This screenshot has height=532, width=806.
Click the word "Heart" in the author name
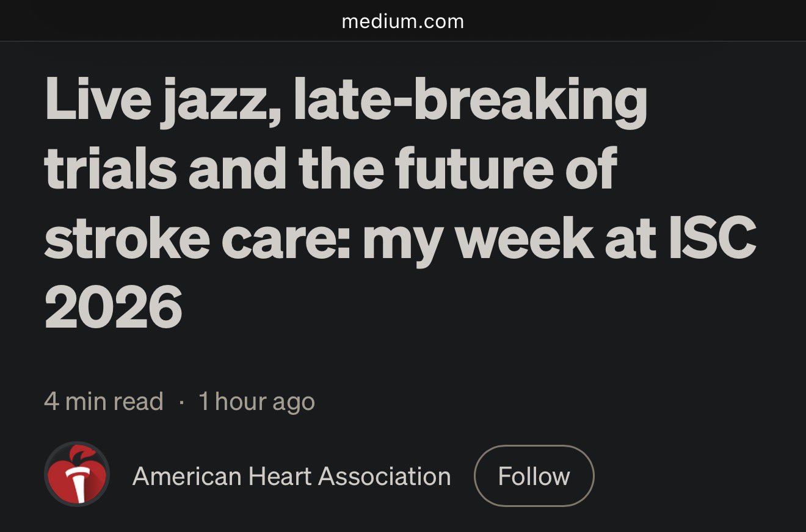click(x=279, y=476)
